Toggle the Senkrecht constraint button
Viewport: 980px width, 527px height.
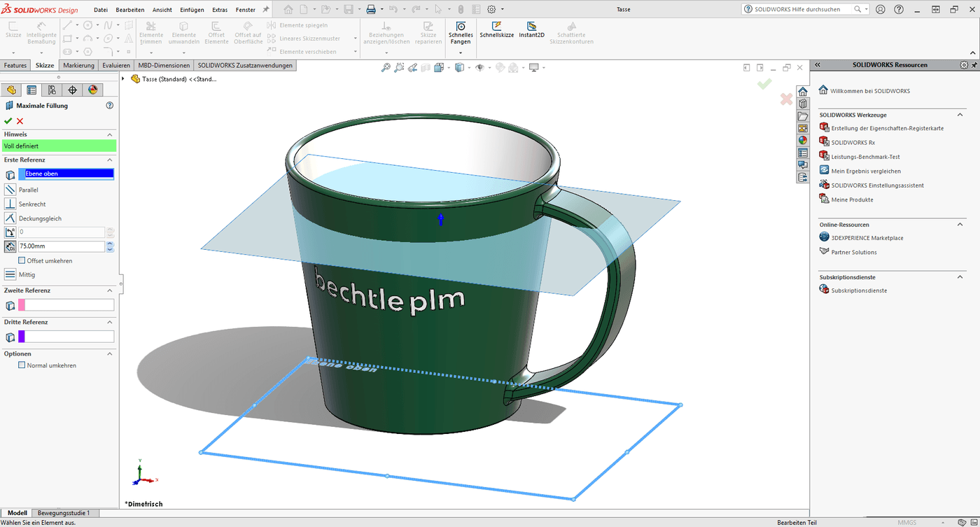[x=10, y=204]
